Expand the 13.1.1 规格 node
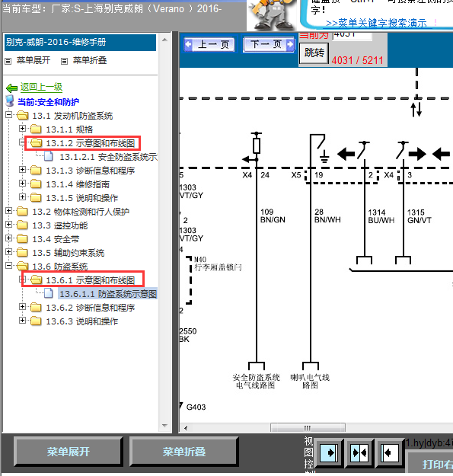The image size is (453, 476). pos(22,129)
